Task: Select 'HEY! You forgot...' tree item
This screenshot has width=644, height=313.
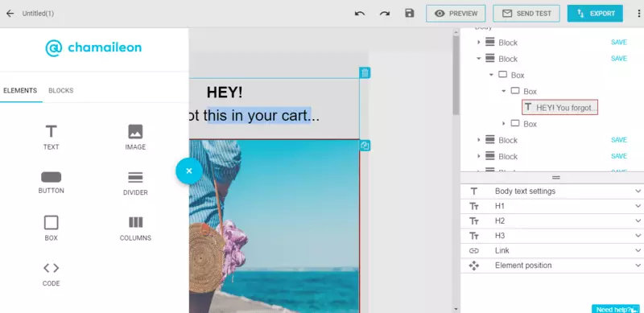Action: [559, 108]
